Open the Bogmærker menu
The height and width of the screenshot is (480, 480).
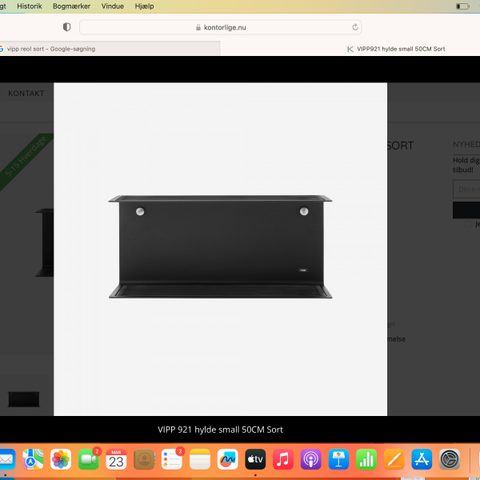tap(71, 6)
